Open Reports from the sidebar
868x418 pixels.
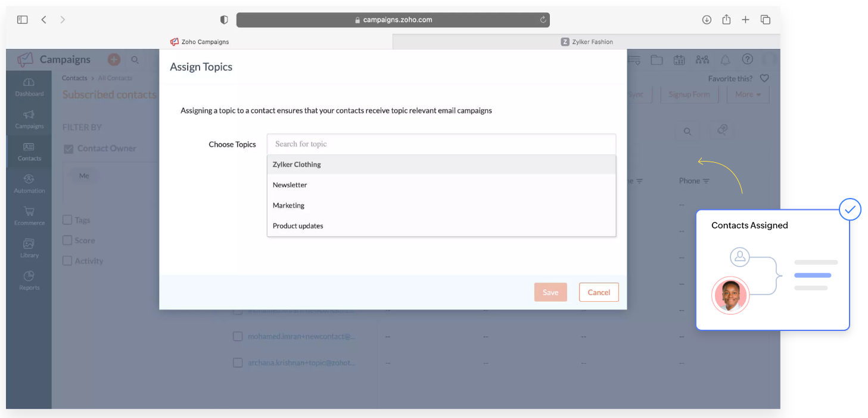tap(29, 280)
